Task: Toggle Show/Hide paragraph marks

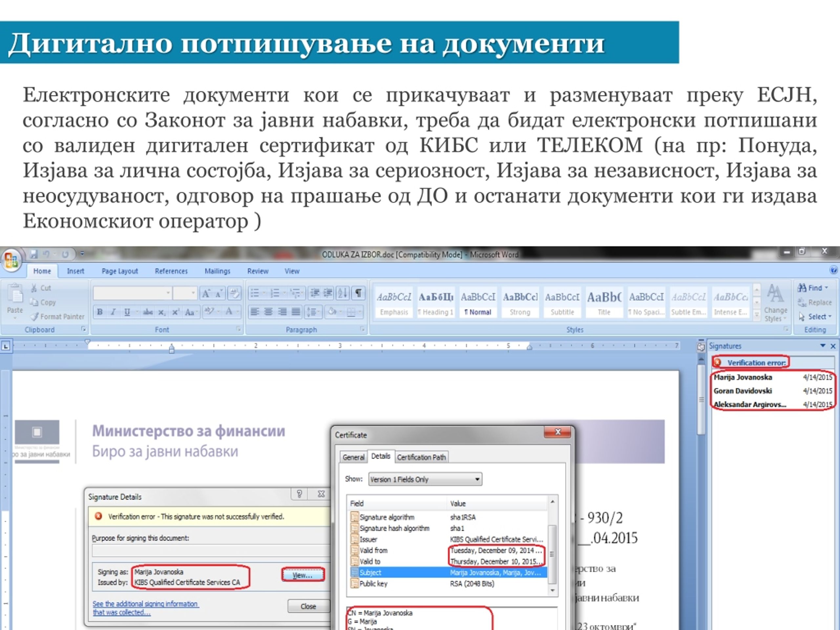Action: (x=358, y=293)
